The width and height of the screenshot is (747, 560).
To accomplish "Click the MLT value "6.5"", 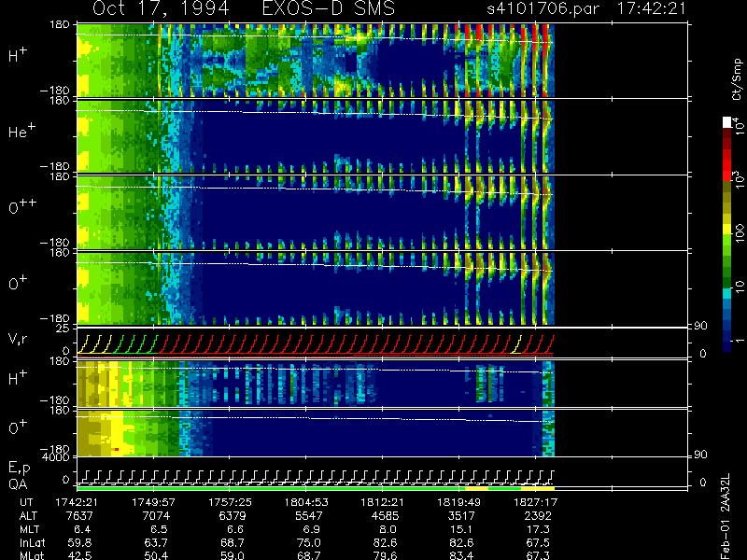I will click(159, 529).
